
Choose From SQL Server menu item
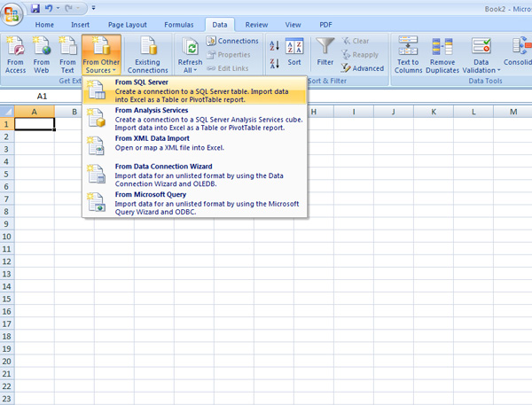coord(195,90)
